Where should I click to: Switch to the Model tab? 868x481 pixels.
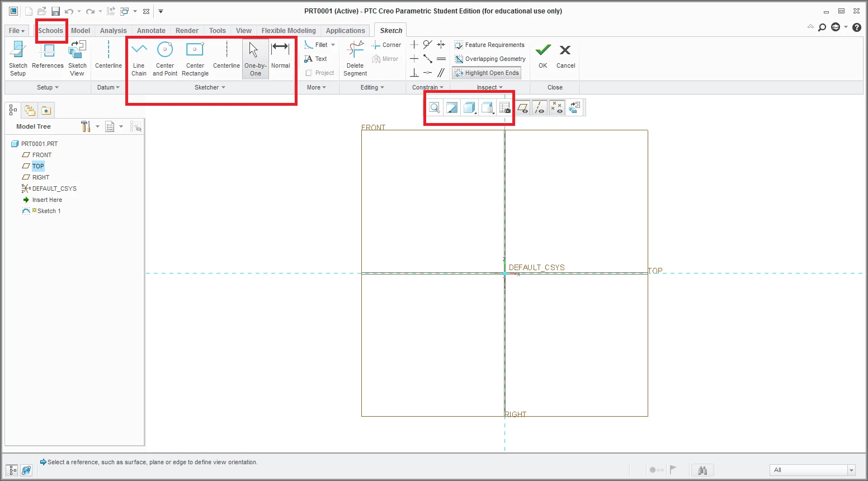81,31
